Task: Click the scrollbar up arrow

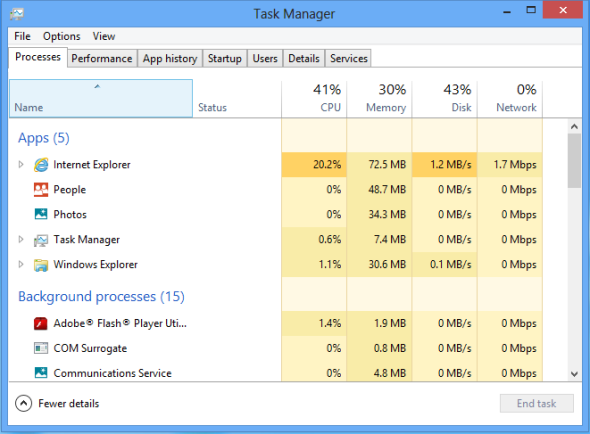Action: (x=574, y=126)
